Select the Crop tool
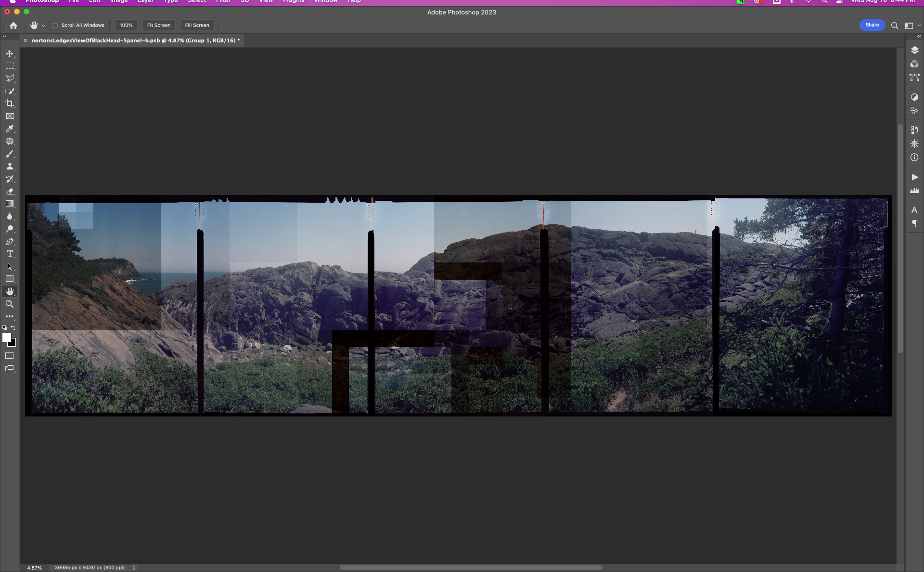The height and width of the screenshot is (572, 924). 10,103
